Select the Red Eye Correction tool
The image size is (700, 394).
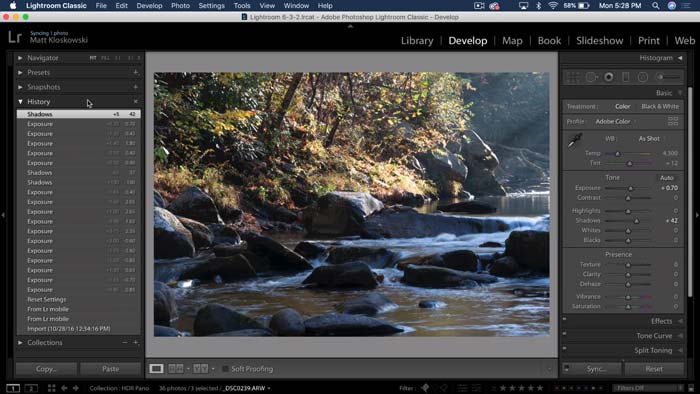[608, 77]
